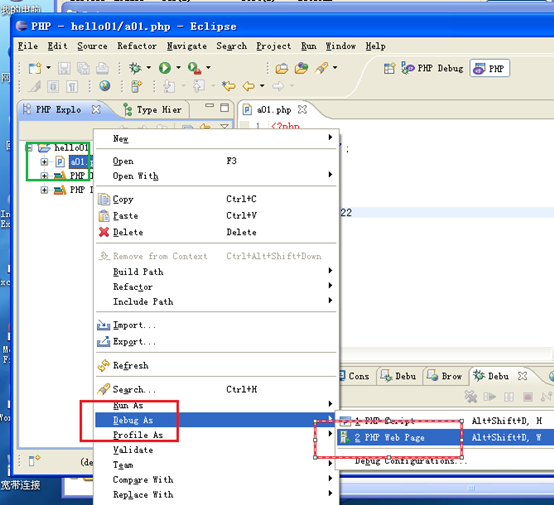Open the Back history dropdown arrow
The width and height of the screenshot is (554, 505).
click(262, 86)
